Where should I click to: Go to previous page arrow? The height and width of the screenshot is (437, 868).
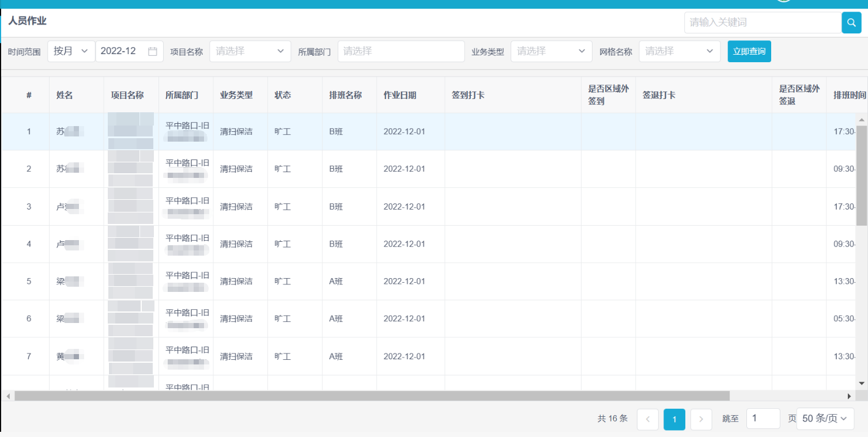point(648,419)
